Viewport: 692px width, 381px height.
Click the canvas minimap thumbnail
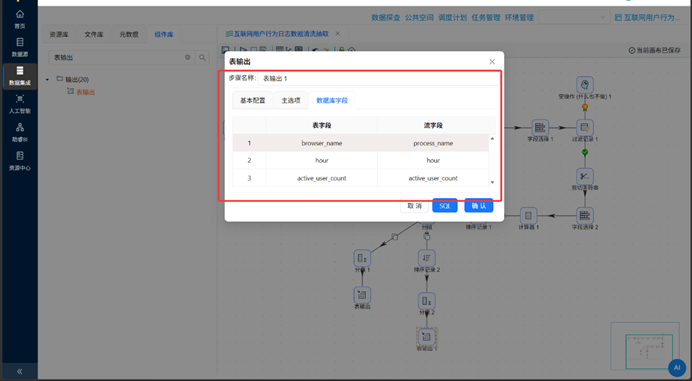point(645,346)
